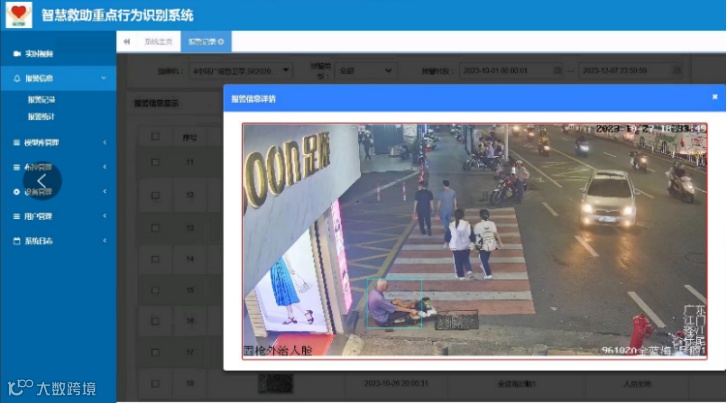This screenshot has height=403, width=727.
Task: Open the row 18 alarm thumbnail
Action: [x=275, y=384]
